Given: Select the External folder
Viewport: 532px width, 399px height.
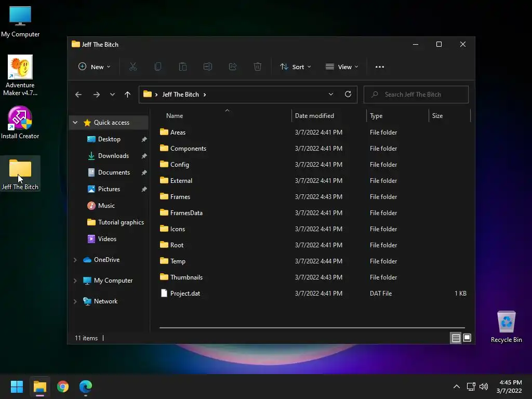Looking at the screenshot, I should (x=313, y=180).
